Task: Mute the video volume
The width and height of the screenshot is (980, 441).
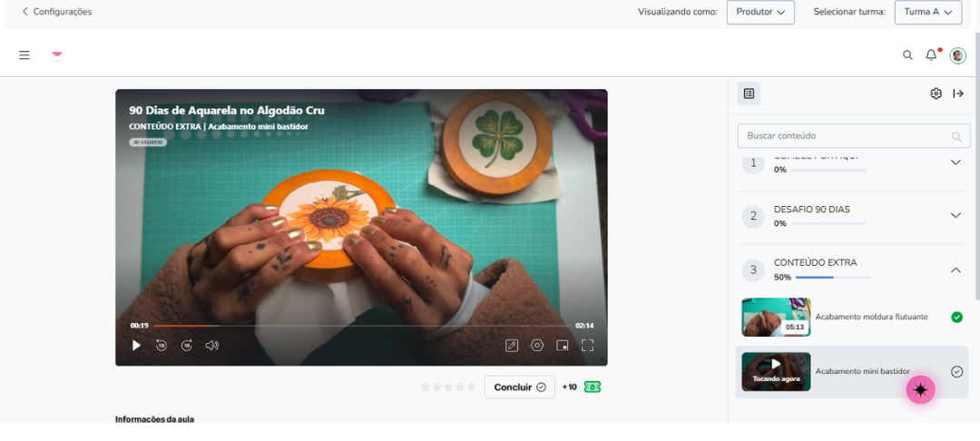Action: click(212, 346)
